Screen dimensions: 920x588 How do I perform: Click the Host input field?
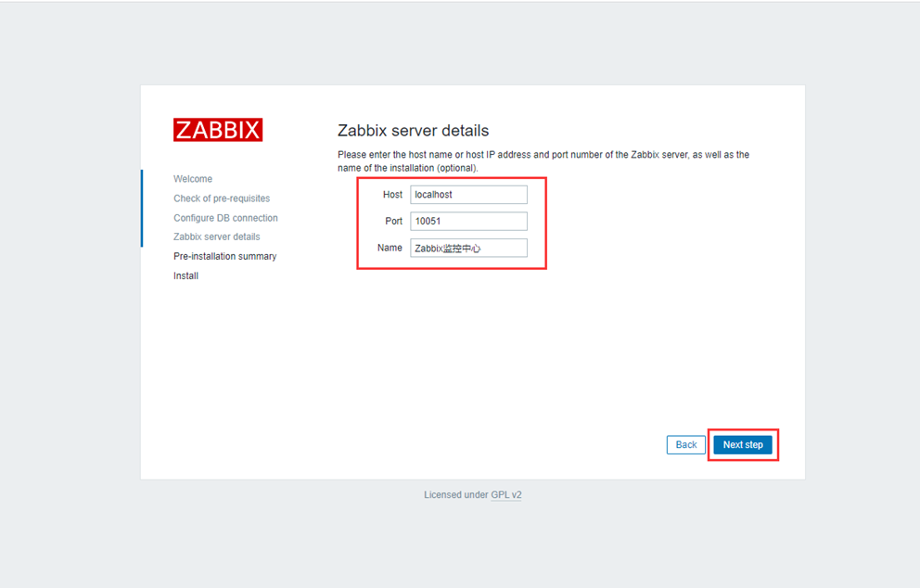[468, 195]
